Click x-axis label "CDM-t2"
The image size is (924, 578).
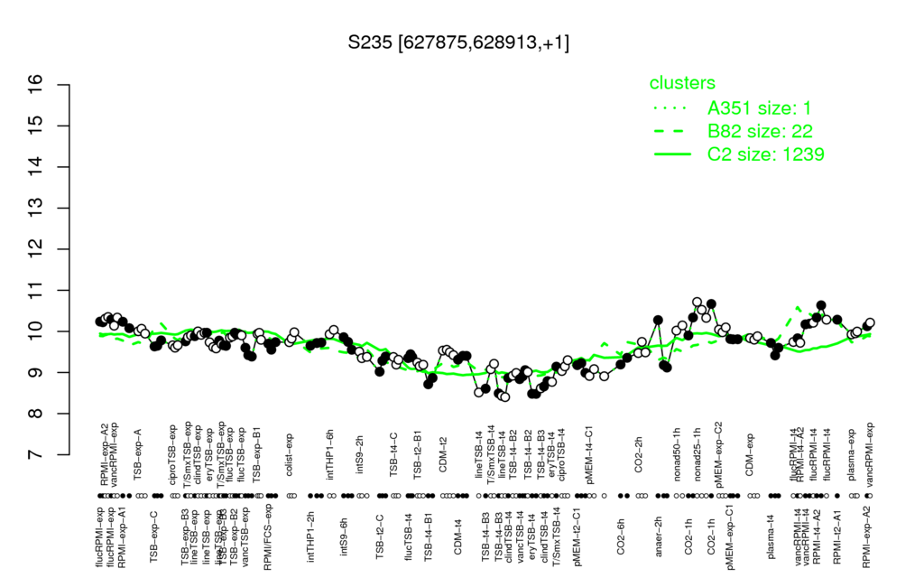(x=444, y=455)
